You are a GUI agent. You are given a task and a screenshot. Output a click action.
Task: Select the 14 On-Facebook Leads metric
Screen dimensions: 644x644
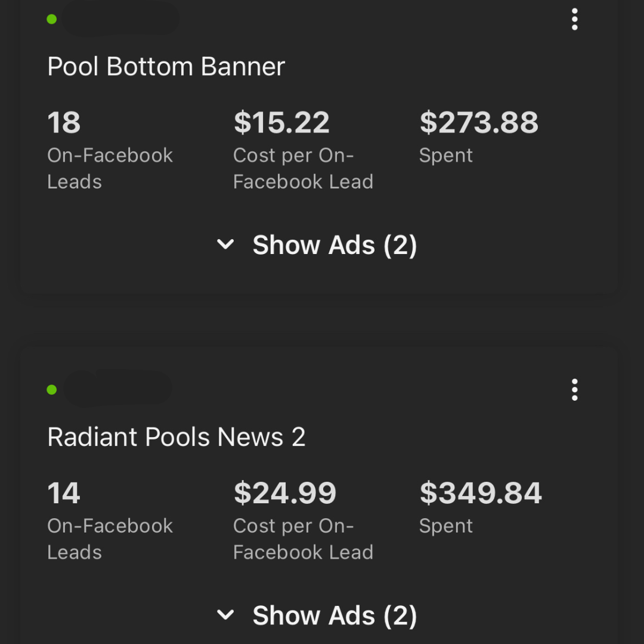pos(64,493)
